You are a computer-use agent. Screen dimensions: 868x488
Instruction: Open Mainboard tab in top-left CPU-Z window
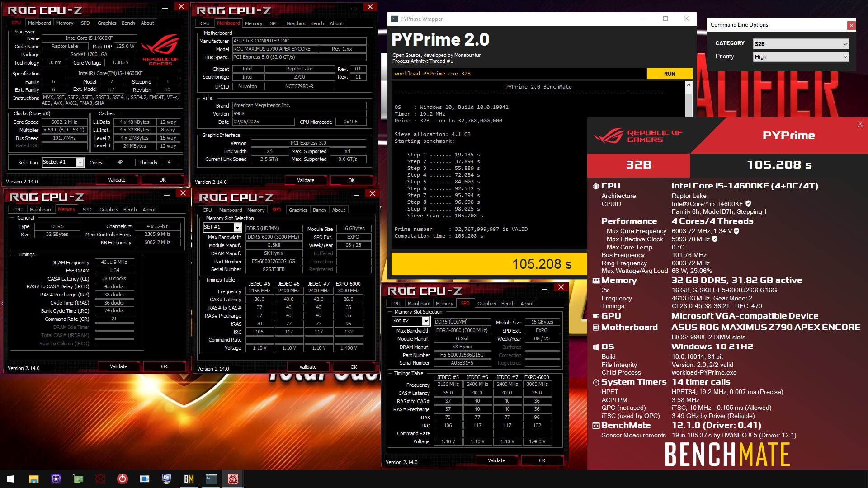click(39, 23)
